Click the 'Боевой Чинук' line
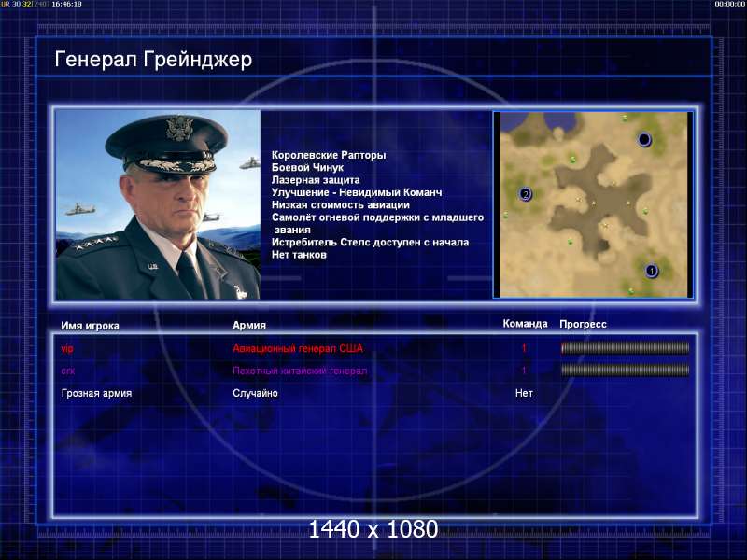 tap(307, 168)
